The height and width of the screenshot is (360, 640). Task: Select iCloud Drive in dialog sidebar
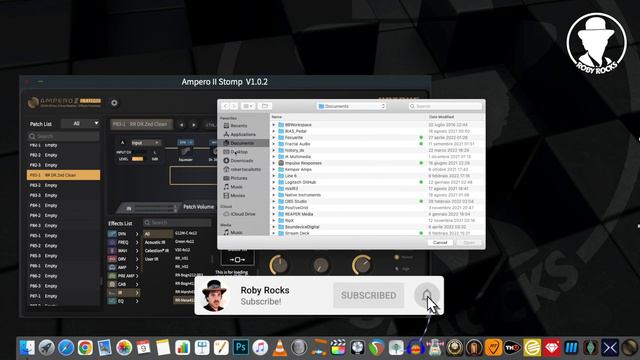coord(243,214)
